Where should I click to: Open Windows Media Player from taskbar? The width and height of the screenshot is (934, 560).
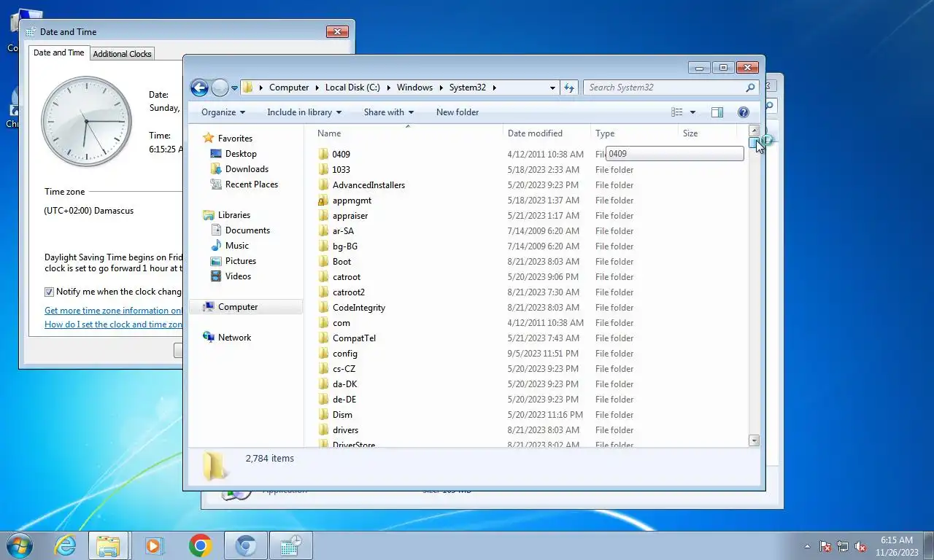(x=154, y=545)
